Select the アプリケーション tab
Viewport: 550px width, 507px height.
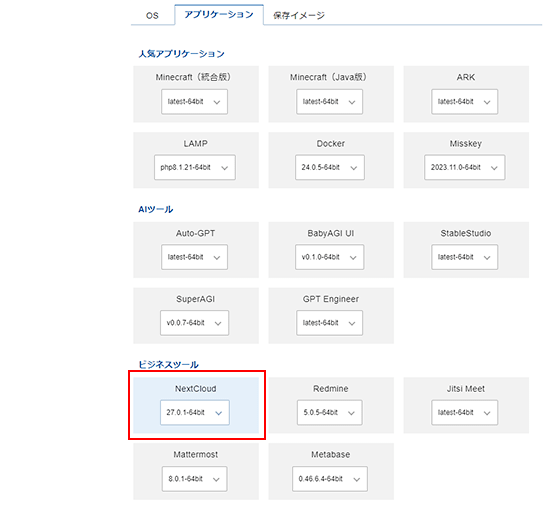point(219,15)
